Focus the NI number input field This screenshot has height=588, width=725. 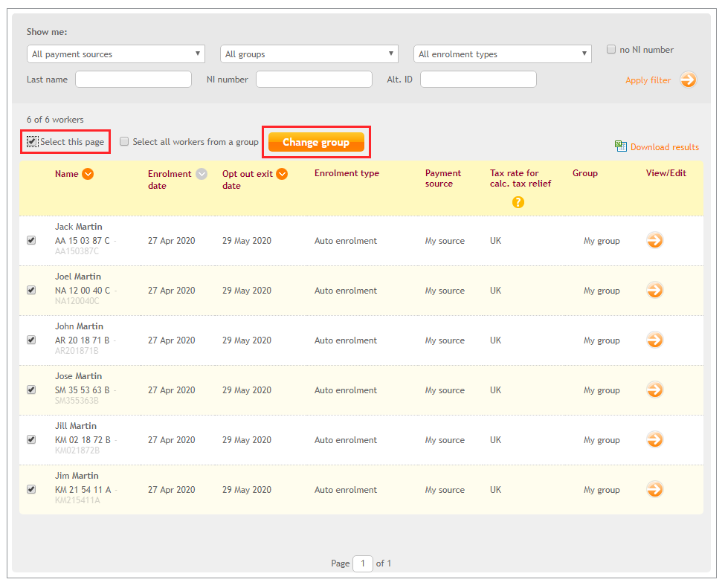click(314, 79)
